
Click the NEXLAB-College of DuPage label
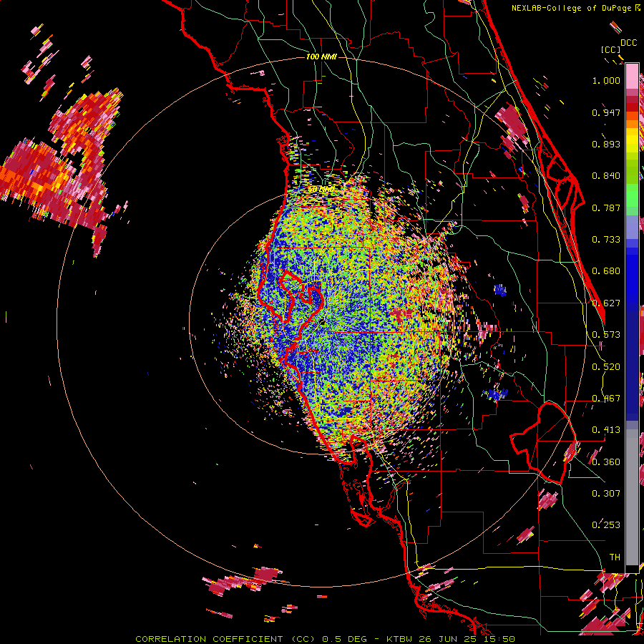pyautogui.click(x=571, y=8)
